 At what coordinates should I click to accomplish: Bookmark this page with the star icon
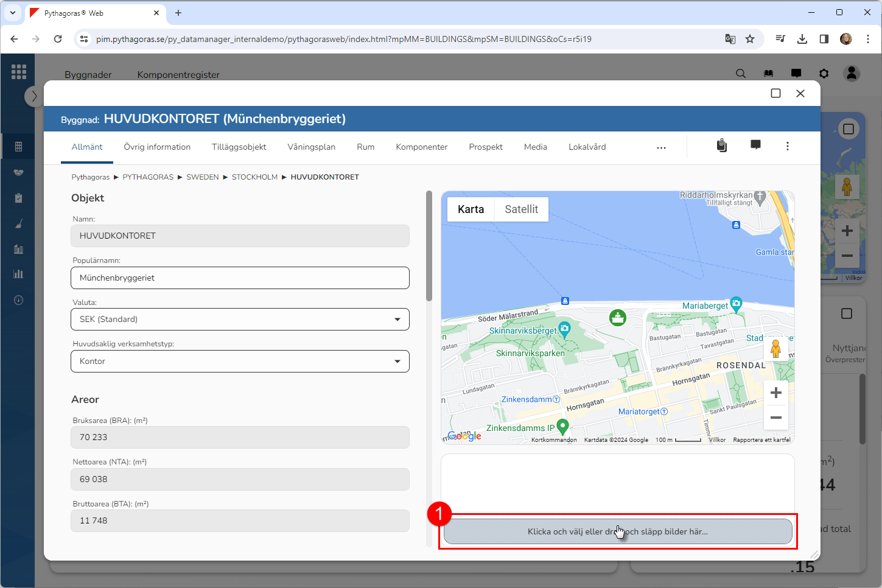[750, 39]
